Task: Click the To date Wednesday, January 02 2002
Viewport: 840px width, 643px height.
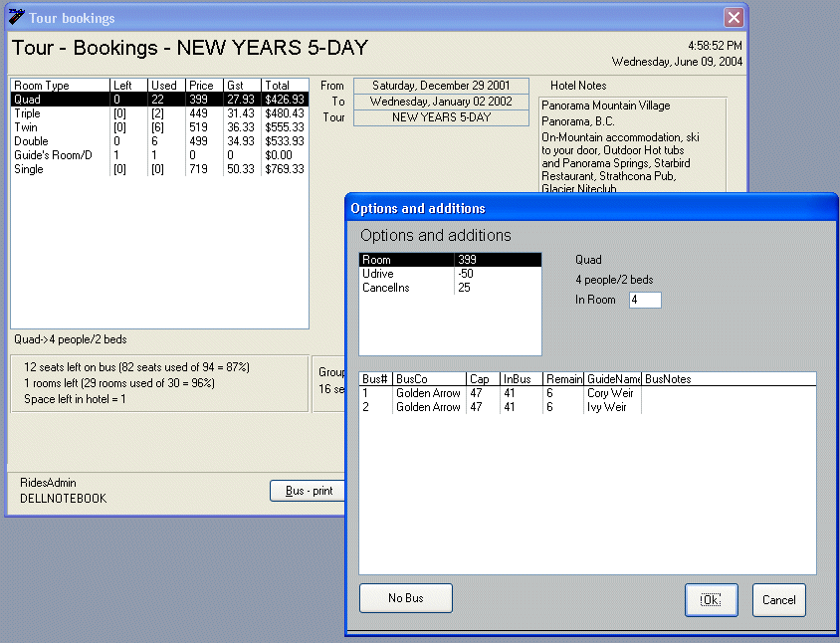Action: (x=442, y=102)
